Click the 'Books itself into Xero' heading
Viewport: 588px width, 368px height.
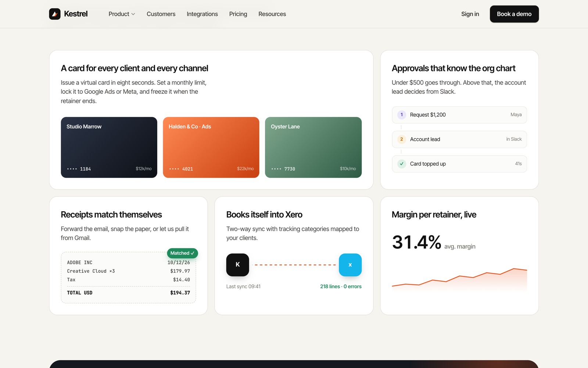click(x=264, y=215)
